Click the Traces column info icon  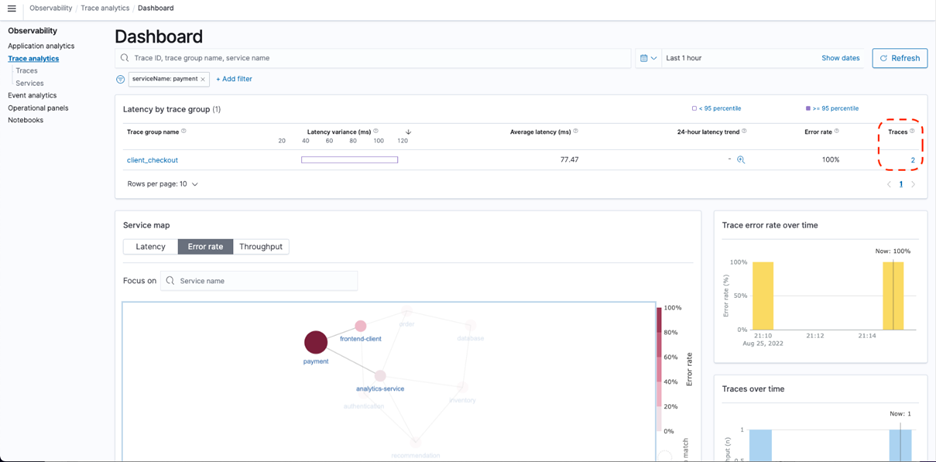click(912, 131)
